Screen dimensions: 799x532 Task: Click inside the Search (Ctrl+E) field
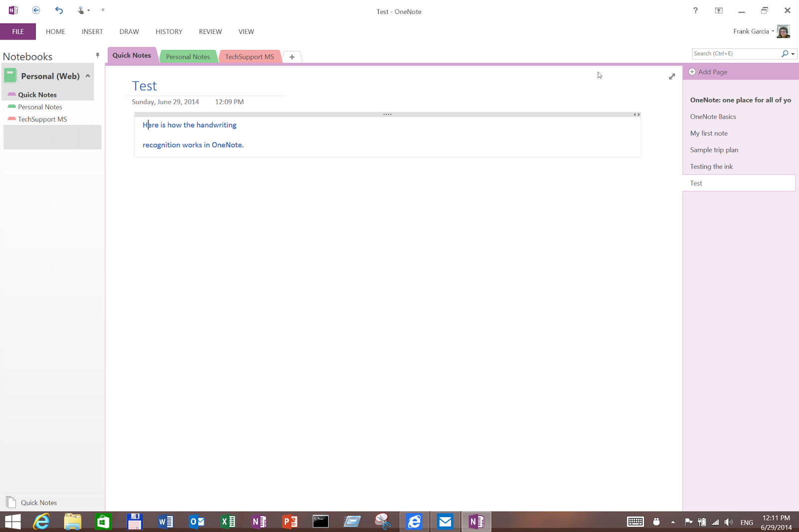pyautogui.click(x=734, y=53)
